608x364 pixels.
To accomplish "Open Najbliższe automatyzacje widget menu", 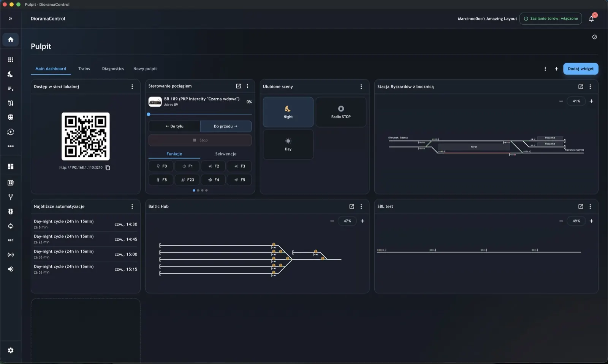I will (132, 206).
